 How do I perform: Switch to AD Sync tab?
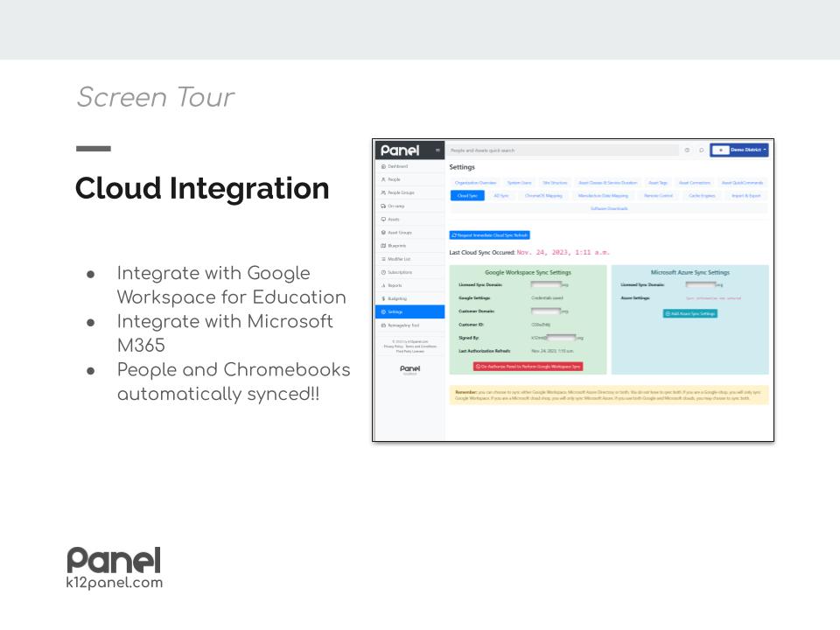(x=500, y=195)
